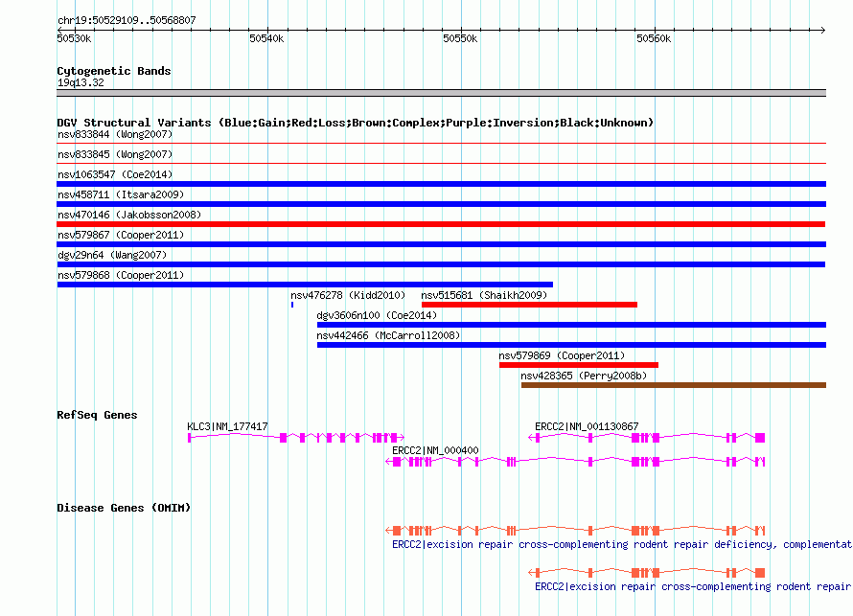Image resolution: width=853 pixels, height=616 pixels.
Task: Click the chr19:50529109..50568807 coordinates text
Action: (127, 20)
